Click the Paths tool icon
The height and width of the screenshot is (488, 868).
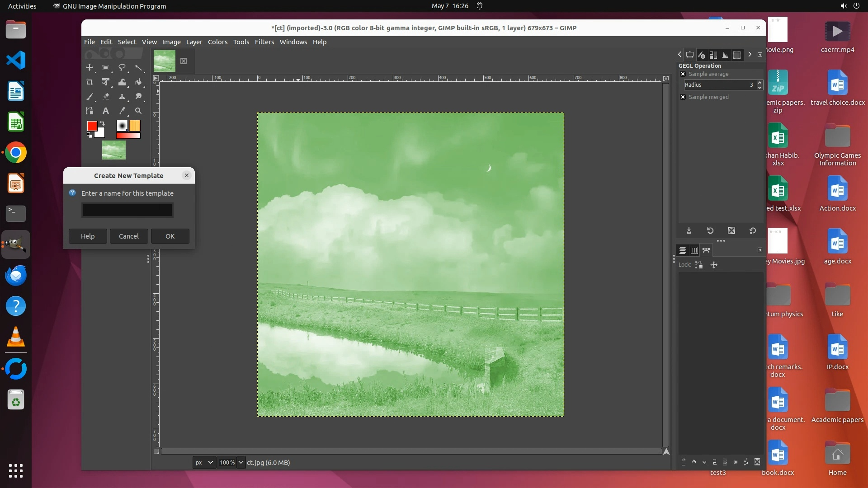[x=90, y=111]
